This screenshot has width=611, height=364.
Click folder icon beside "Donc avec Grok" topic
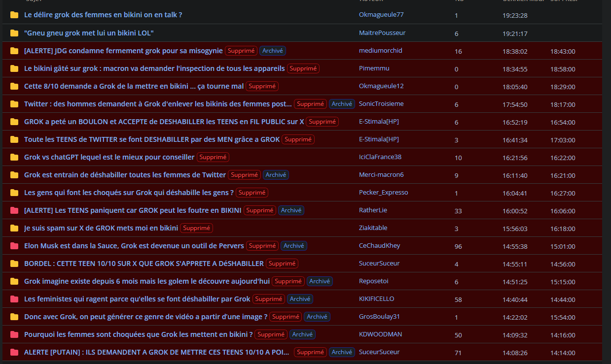[x=14, y=317]
